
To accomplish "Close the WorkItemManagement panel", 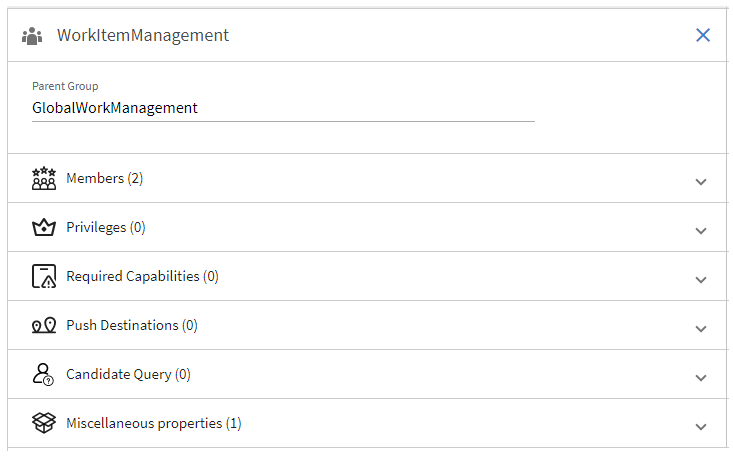I will pos(703,35).
